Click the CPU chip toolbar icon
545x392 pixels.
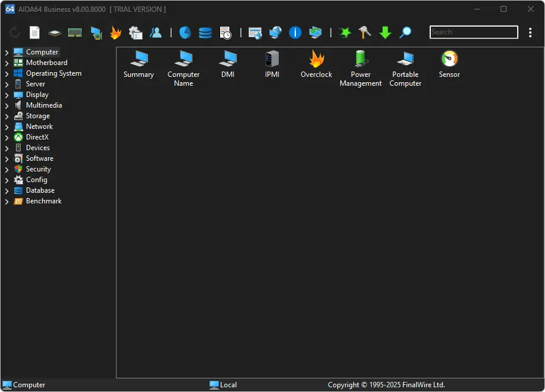[54, 33]
